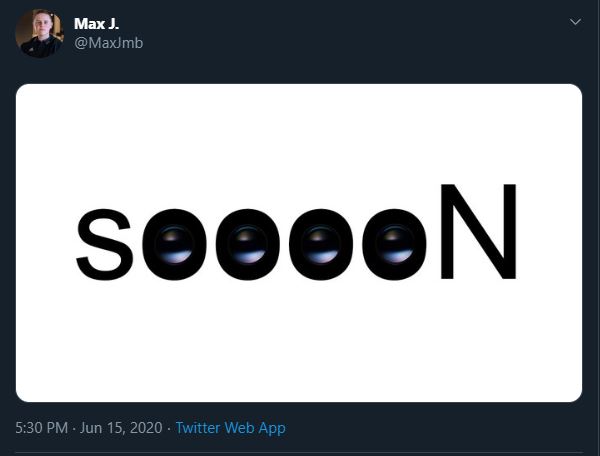
Task: Click the letter S in the image
Action: coord(104,243)
